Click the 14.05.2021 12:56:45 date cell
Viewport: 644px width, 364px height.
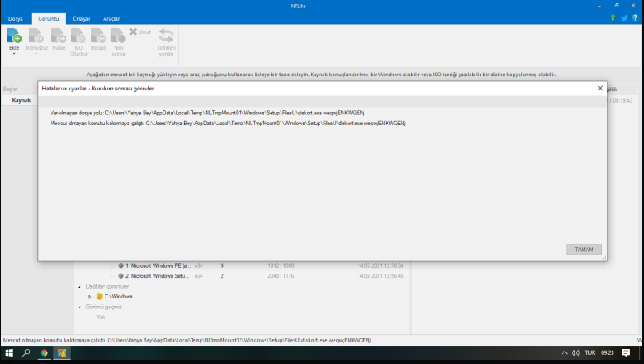click(x=380, y=276)
